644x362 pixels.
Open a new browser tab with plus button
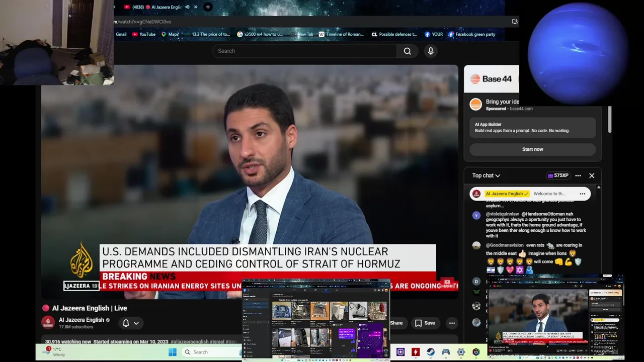point(208,7)
